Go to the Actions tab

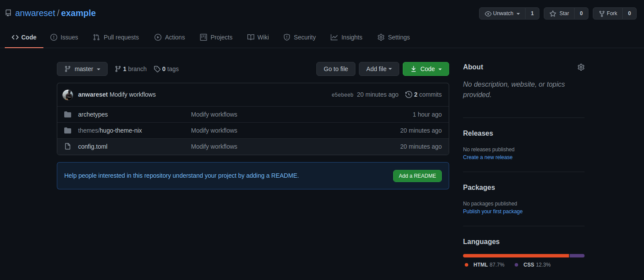(170, 37)
